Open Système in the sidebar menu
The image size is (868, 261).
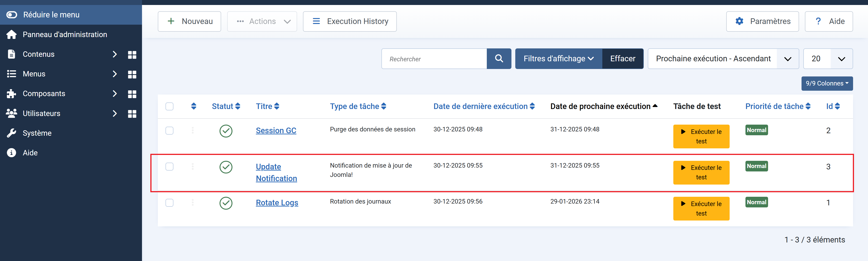pos(37,133)
